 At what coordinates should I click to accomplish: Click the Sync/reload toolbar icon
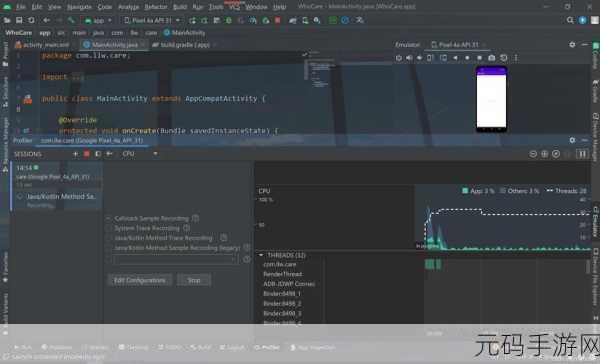click(31, 20)
